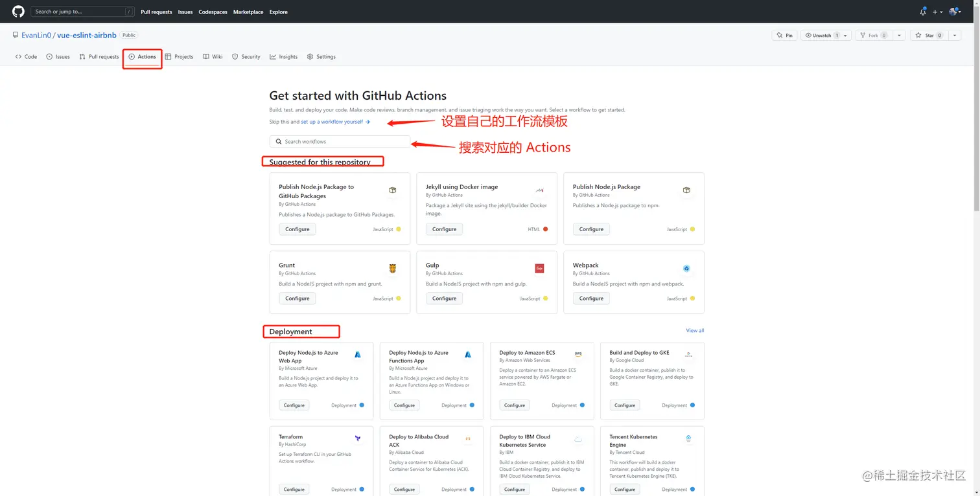Viewport: 980px width, 496px height.
Task: Click the Search workflows field
Action: coord(340,141)
